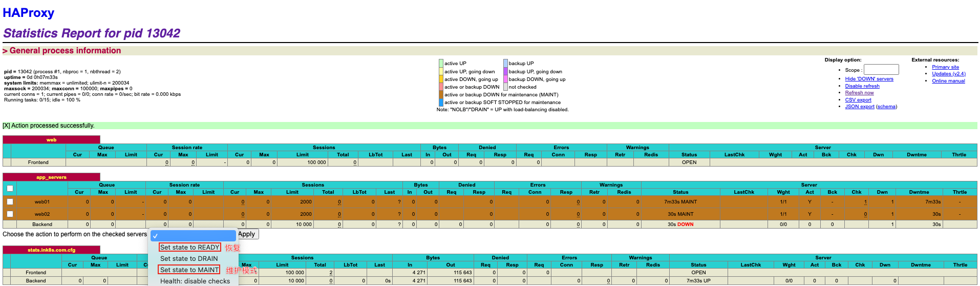Screen dimensions: 980x286
Task: Open the CSV export link
Action: coord(858,100)
